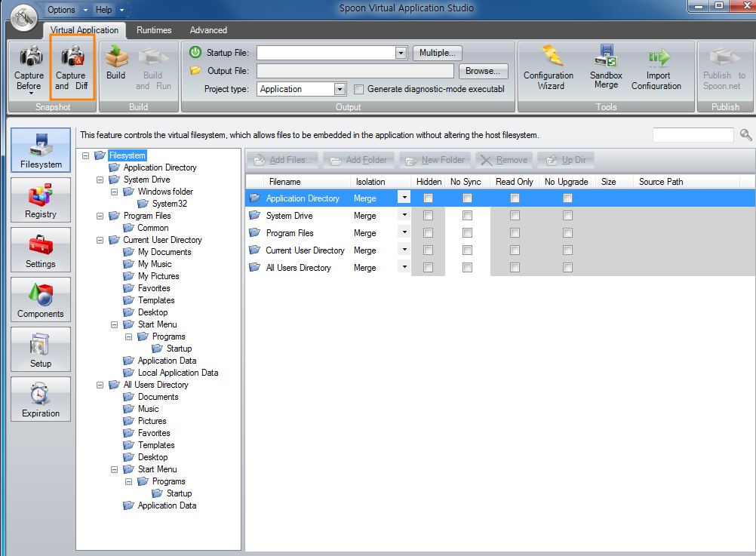Select My Documents in the tree
756x556 pixels.
(164, 252)
